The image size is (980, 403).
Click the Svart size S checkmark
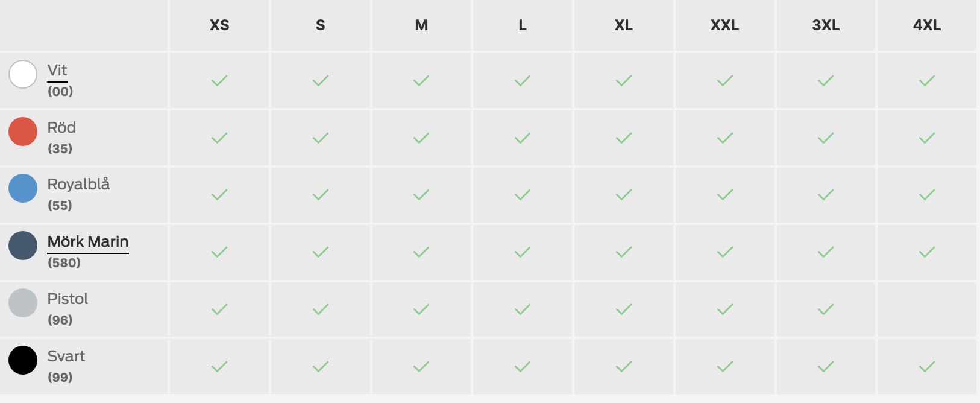[321, 367]
